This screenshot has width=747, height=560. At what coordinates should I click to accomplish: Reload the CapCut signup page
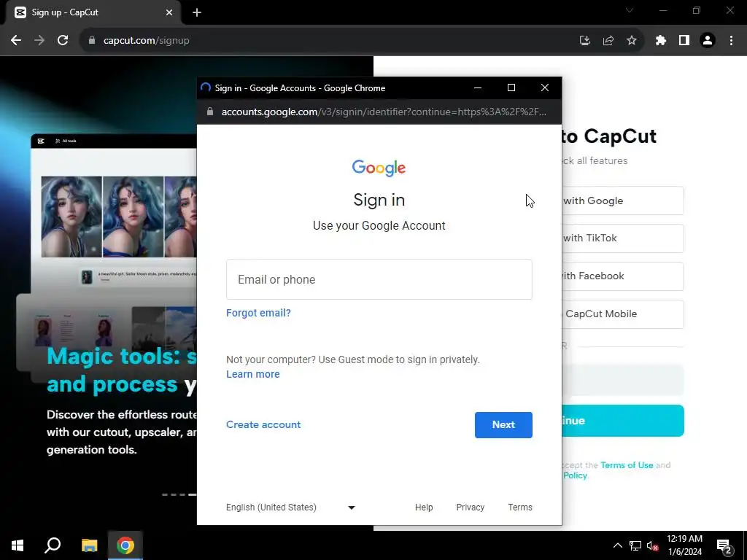tap(63, 41)
